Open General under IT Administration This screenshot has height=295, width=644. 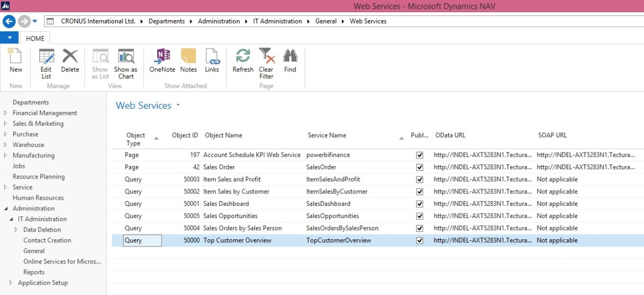[x=34, y=251]
